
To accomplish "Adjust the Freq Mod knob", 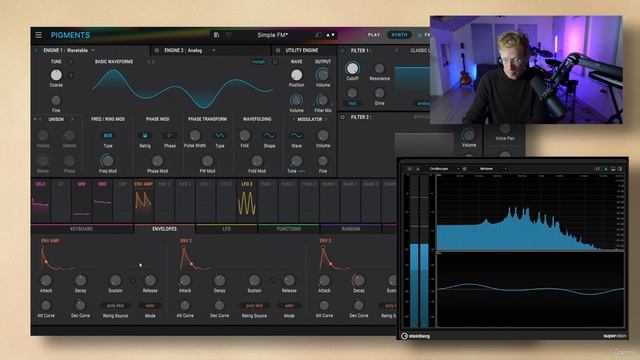I will 108,161.
